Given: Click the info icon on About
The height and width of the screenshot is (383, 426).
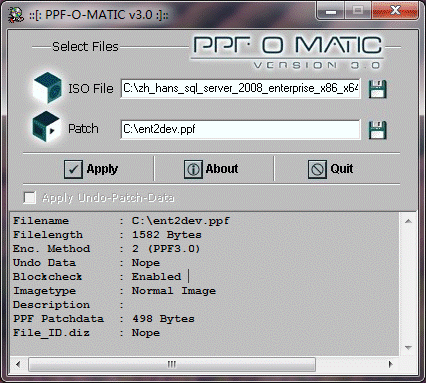Looking at the screenshot, I should tap(193, 169).
